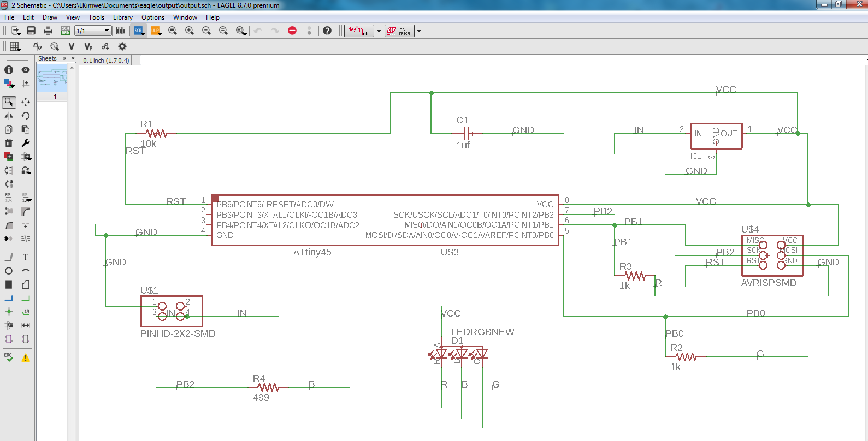This screenshot has height=441, width=868.
Task: Expand the design link dropdown arrow
Action: (379, 31)
